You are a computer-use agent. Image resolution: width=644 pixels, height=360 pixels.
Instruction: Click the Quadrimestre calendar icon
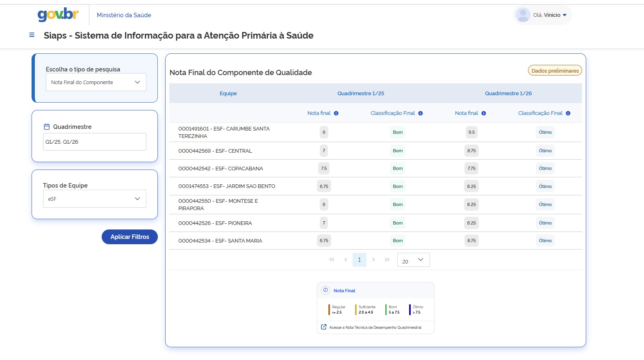click(x=47, y=127)
